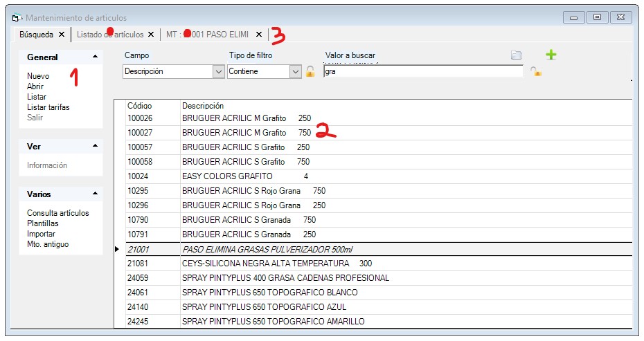Click the app icon in title bar
The width and height of the screenshot is (644, 341).
(x=17, y=18)
